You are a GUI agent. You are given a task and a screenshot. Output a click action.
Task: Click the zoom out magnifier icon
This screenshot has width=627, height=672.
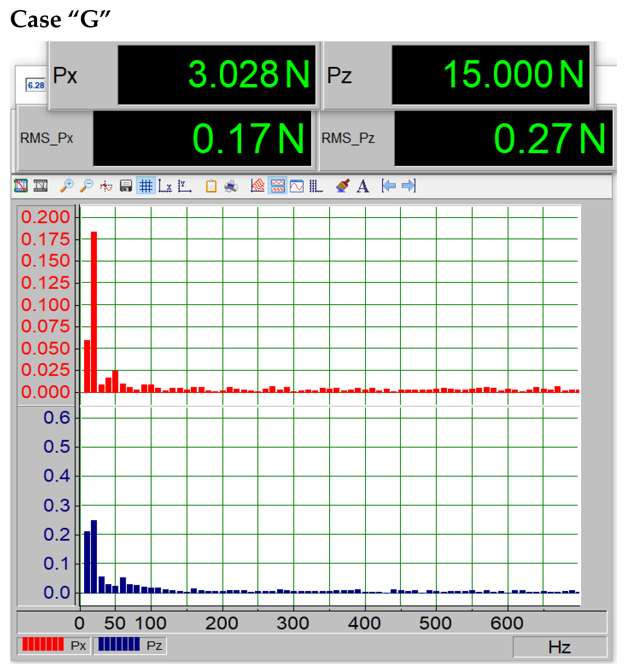[86, 186]
